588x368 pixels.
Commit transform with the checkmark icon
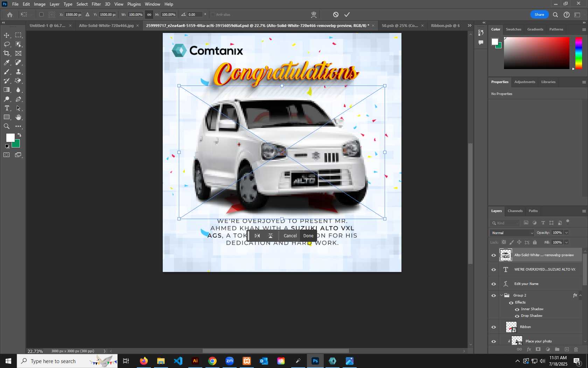tap(347, 15)
